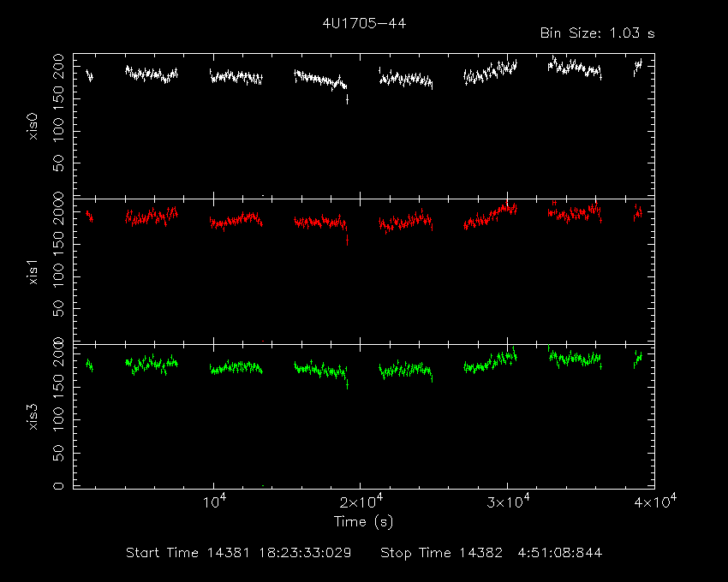Screen dimensions: 728x582
Task: Click the xis3 y-axis label
Action: tap(33, 417)
